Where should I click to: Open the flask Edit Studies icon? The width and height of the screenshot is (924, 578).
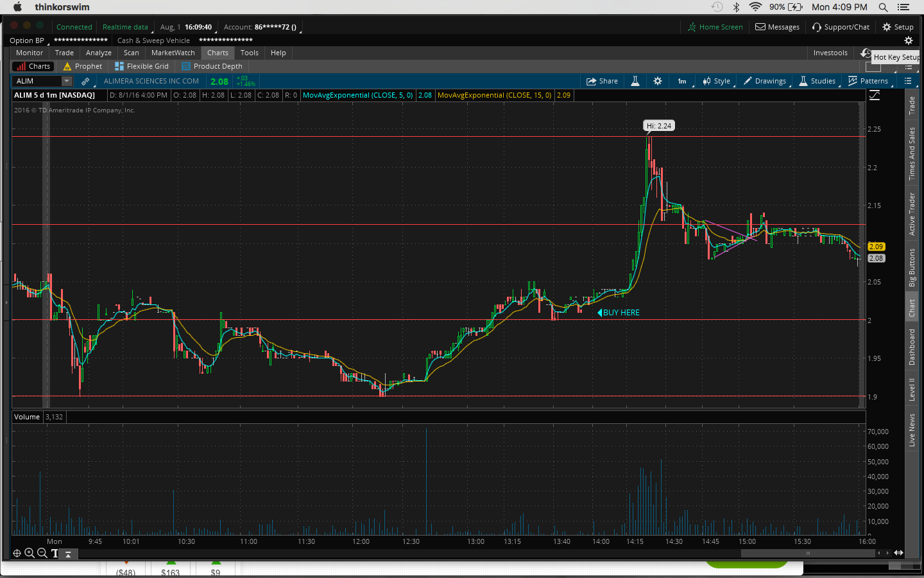click(x=635, y=81)
